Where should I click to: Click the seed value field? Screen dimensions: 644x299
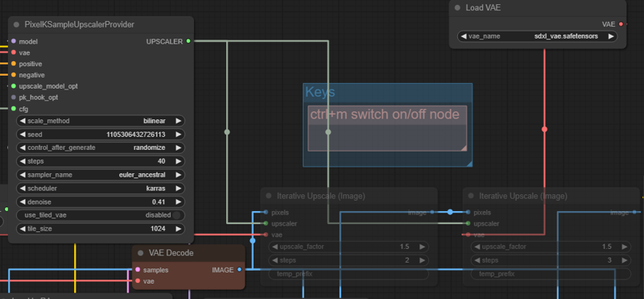pos(101,135)
